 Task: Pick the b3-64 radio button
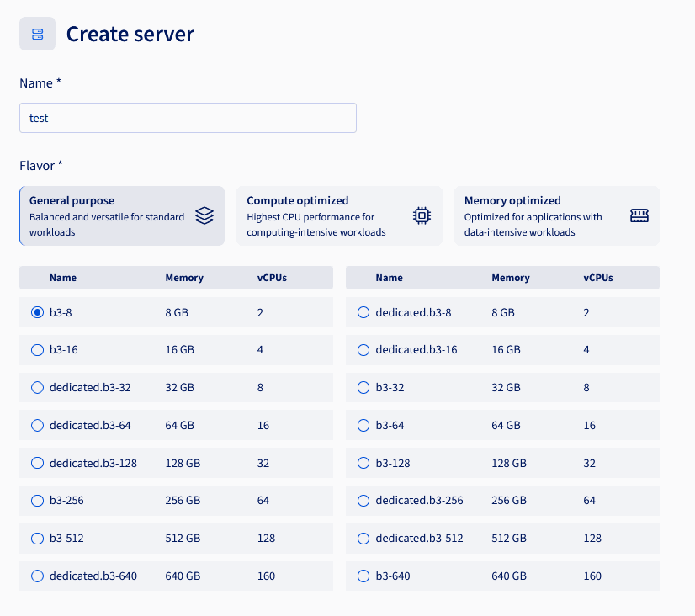click(363, 426)
